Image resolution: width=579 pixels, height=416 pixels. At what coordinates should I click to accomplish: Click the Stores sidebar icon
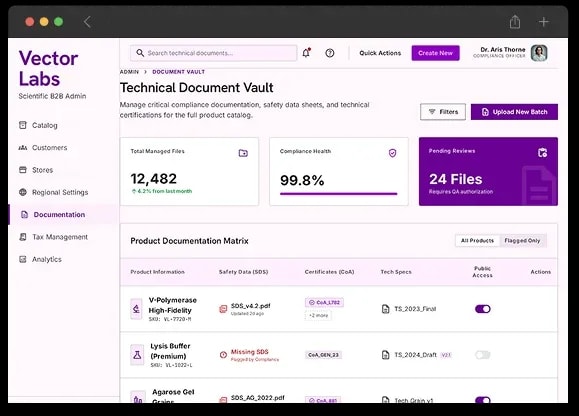[23, 170]
